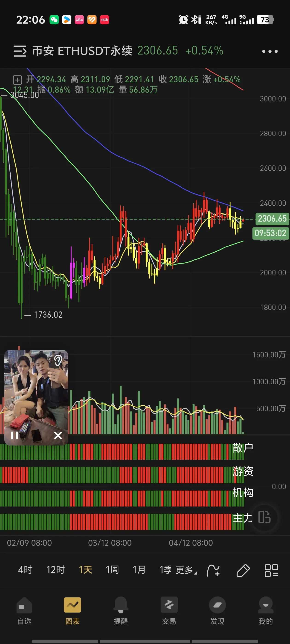Select the 4时 timeframe
This screenshot has width=290, height=644.
25,570
